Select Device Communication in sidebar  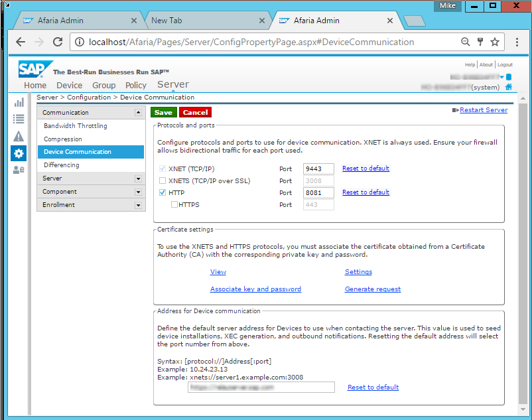(x=91, y=152)
